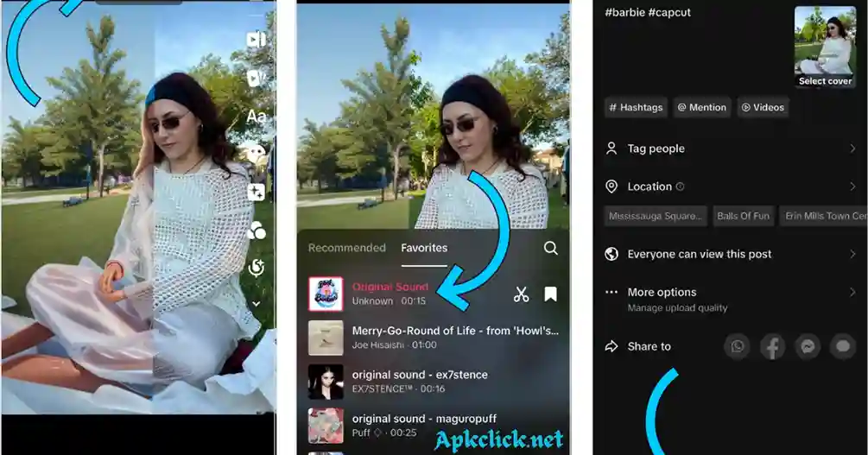Tap the Joe Hisaishi track thumbnail
The width and height of the screenshot is (868, 455).
click(x=326, y=338)
